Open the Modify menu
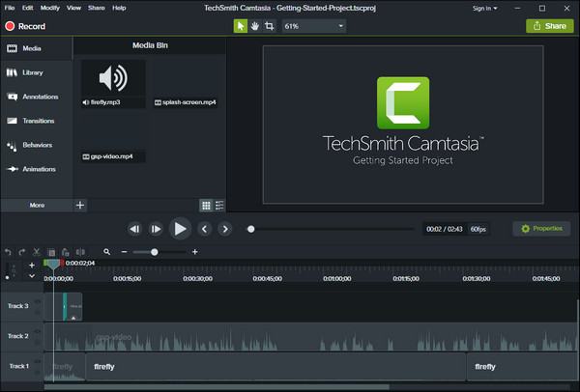 click(50, 8)
